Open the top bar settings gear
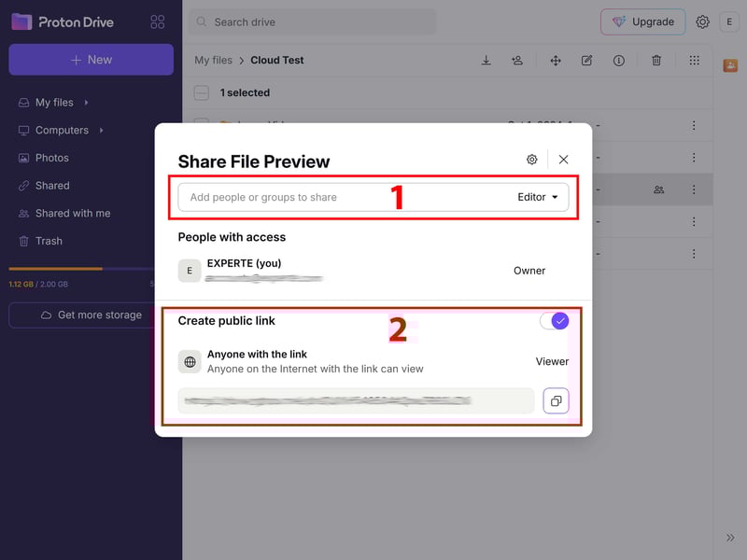 tap(702, 21)
